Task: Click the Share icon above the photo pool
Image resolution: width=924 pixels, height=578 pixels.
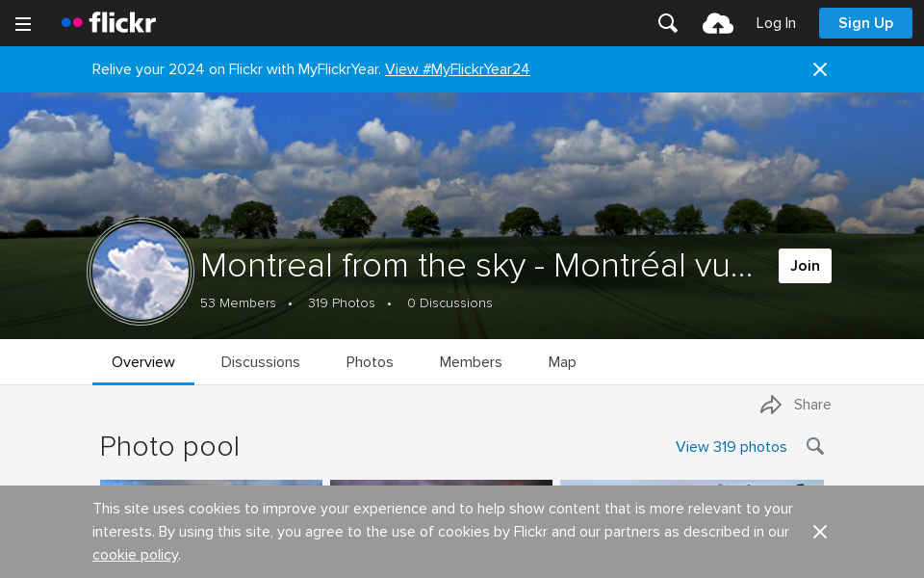Action: coord(770,405)
